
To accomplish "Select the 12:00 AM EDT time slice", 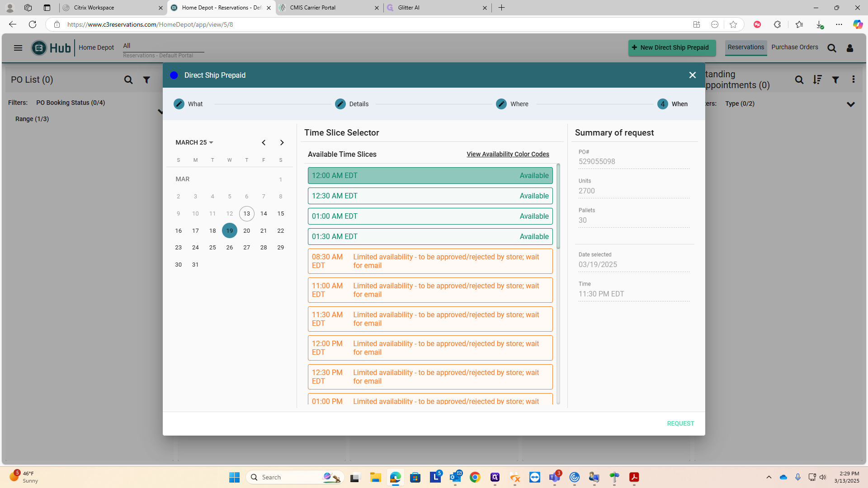I will [430, 176].
